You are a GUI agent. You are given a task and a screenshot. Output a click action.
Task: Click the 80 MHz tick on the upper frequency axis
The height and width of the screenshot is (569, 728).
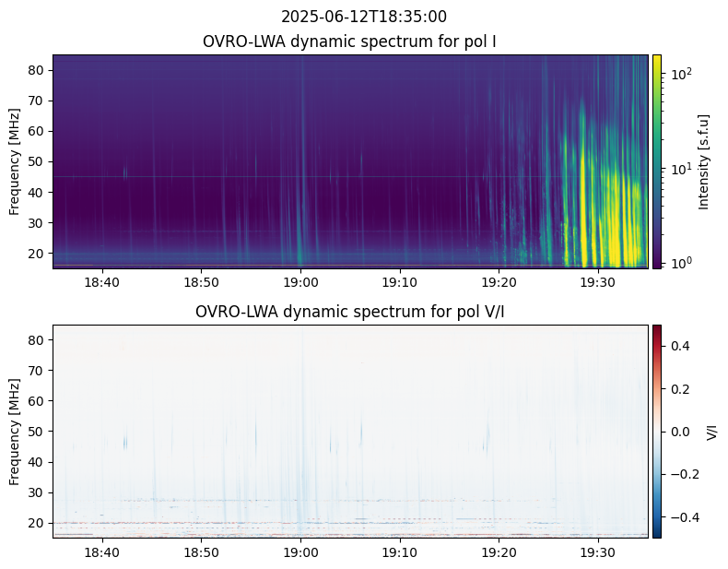[38, 70]
